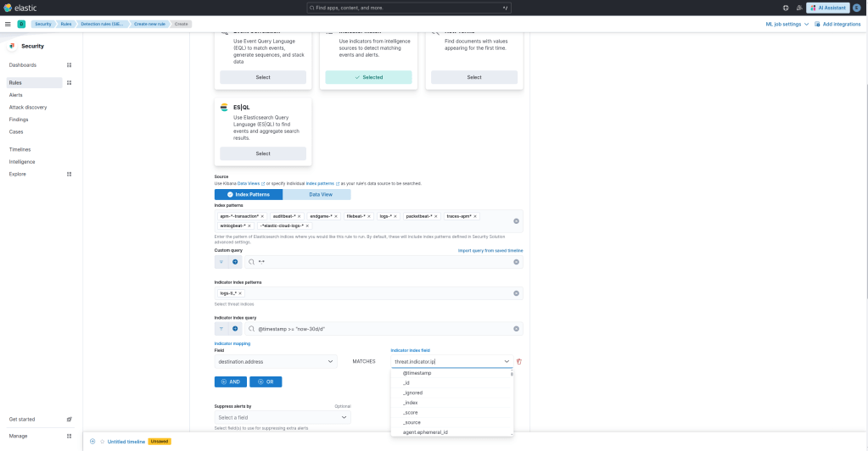868x451 pixels.
Task: Go to Alerts in the sidebar
Action: pyautogui.click(x=16, y=95)
